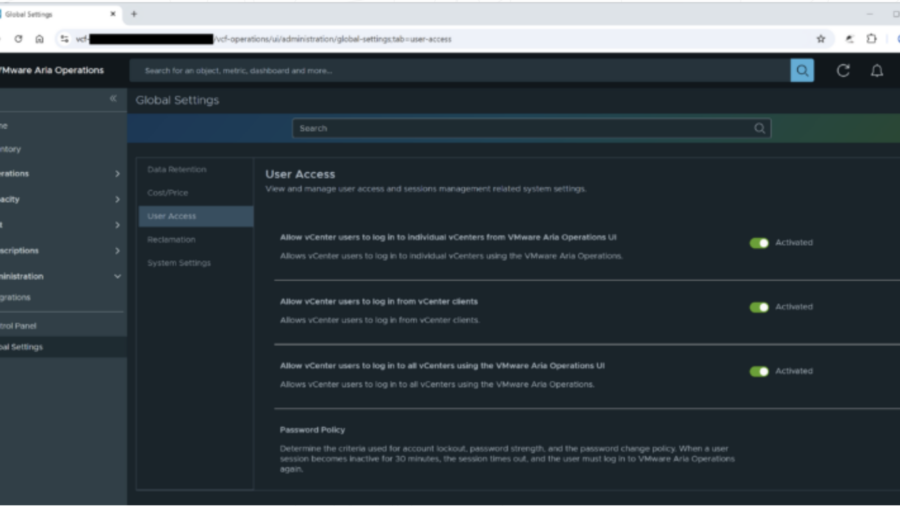View site information icon in address bar

click(64, 39)
